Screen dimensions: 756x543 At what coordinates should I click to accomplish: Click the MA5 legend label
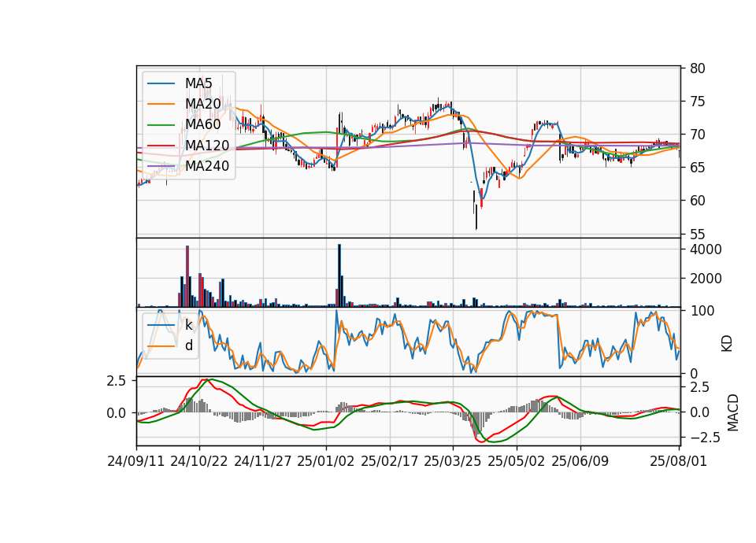tap(198, 83)
